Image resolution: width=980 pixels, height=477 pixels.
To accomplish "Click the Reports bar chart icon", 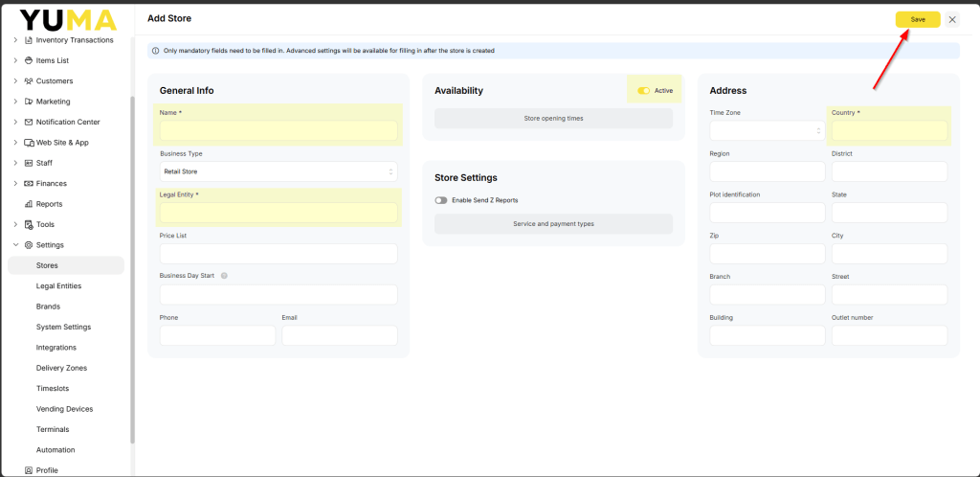I will click(x=28, y=204).
